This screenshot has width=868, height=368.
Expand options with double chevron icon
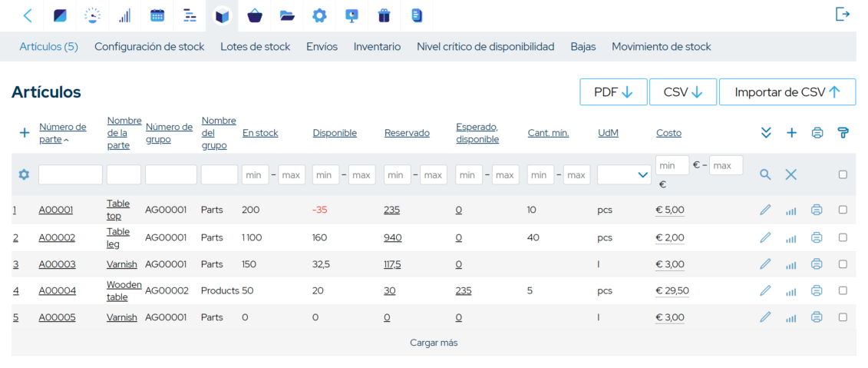tap(766, 133)
